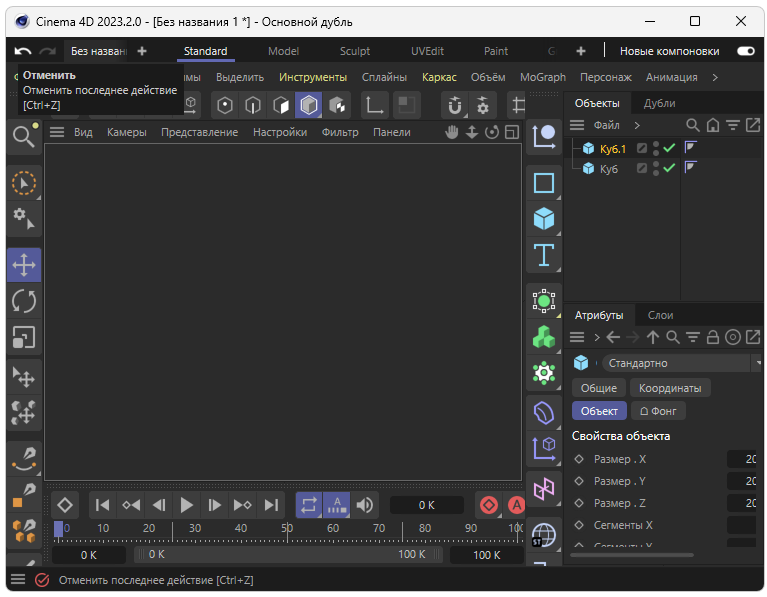Switch to Слои tab
Screen dimensions: 767x597
[x=660, y=315]
